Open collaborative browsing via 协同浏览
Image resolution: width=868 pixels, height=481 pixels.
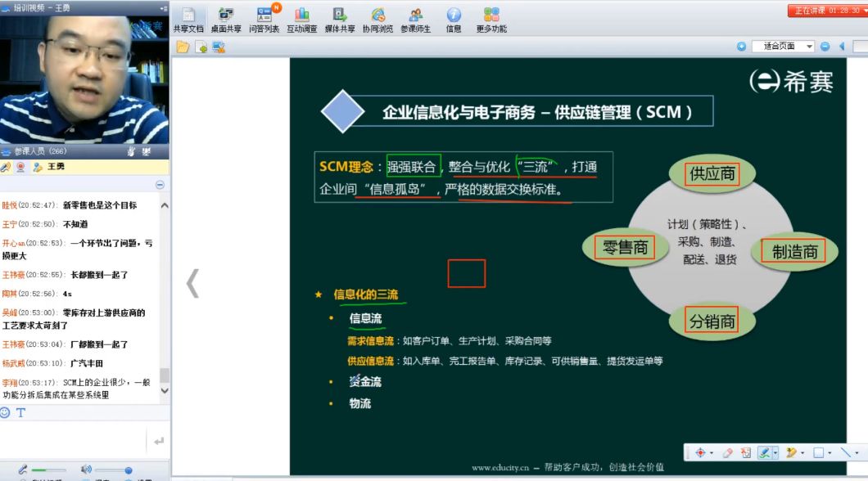(x=377, y=20)
